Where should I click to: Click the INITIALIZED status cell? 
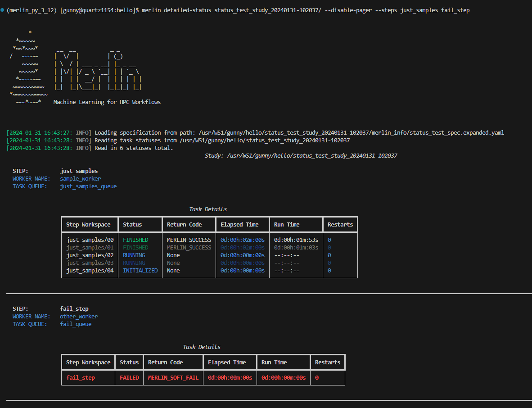[140, 271]
